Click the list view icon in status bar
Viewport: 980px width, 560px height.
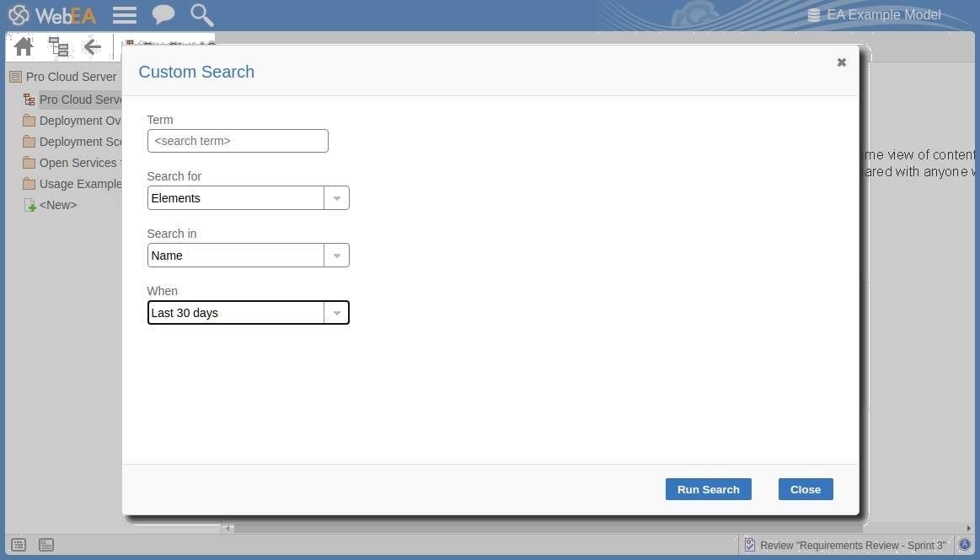point(19,545)
